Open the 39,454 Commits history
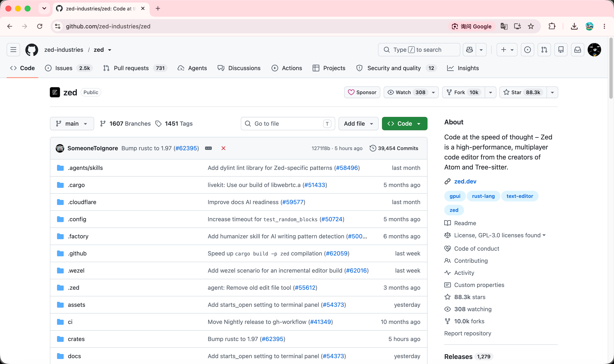This screenshot has height=364, width=614. click(394, 148)
